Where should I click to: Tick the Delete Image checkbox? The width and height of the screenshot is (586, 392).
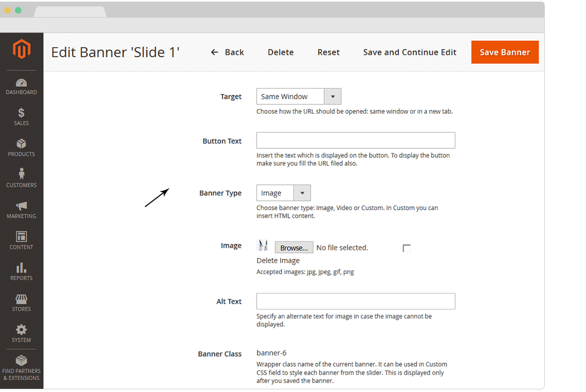tap(407, 248)
